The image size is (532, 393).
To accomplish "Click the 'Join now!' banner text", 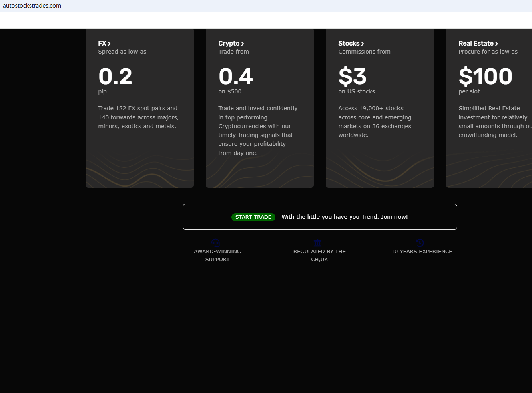I will tap(344, 217).
